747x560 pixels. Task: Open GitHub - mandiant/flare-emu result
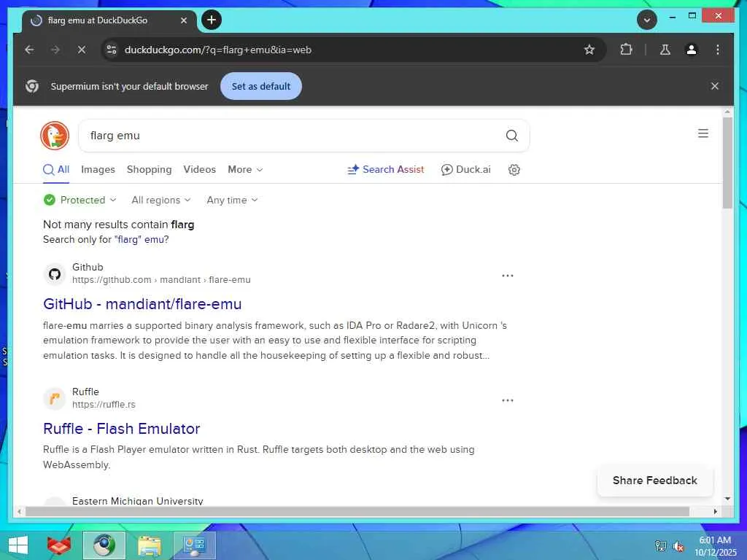(142, 304)
